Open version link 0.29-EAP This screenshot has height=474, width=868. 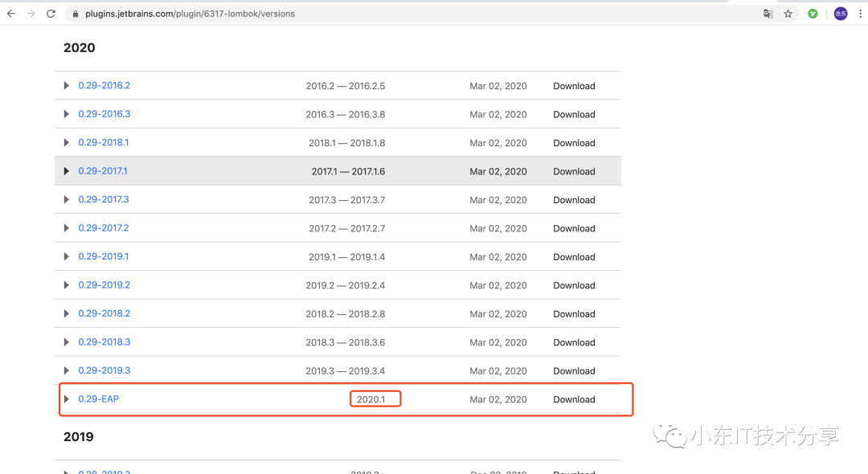click(99, 398)
